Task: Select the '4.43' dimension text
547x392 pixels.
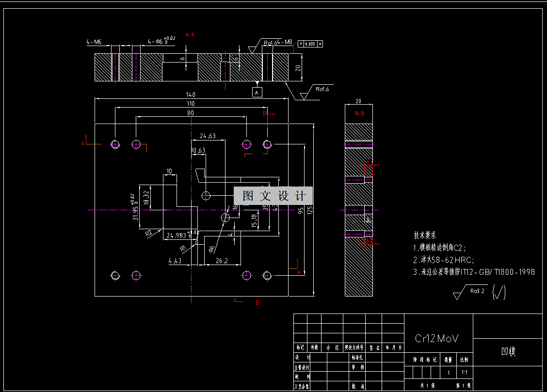Action: coord(175,261)
